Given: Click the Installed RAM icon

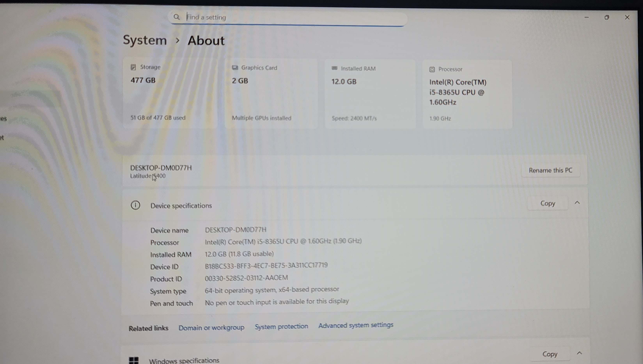Looking at the screenshot, I should pos(334,68).
